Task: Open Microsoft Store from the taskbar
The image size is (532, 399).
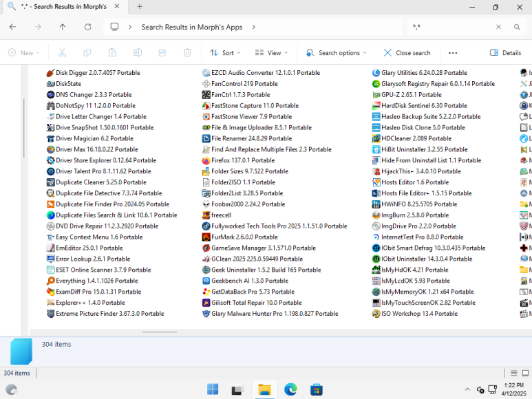Action: pyautogui.click(x=316, y=389)
